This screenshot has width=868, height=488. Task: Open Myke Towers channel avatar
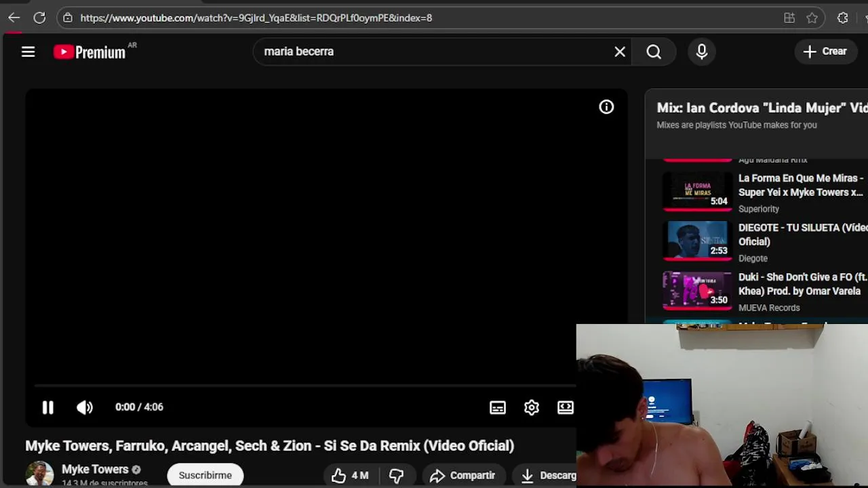point(39,474)
